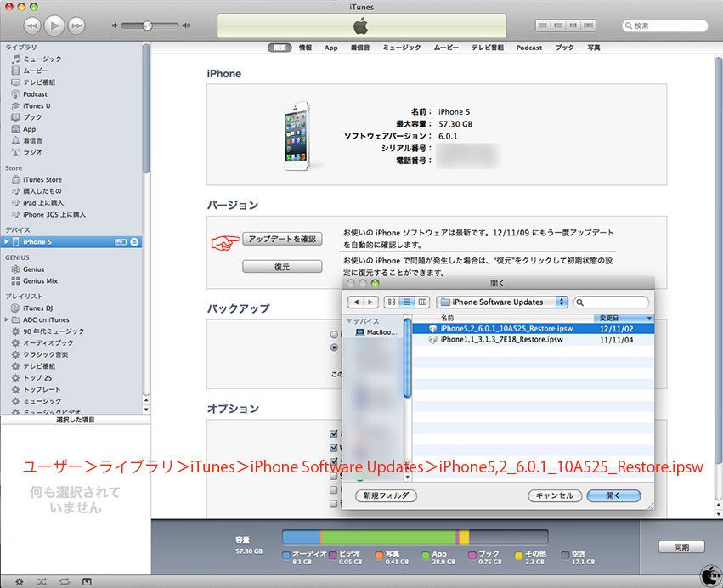The image size is (723, 588).
Task: Select iTunes DJ playlist
Action: (37, 308)
